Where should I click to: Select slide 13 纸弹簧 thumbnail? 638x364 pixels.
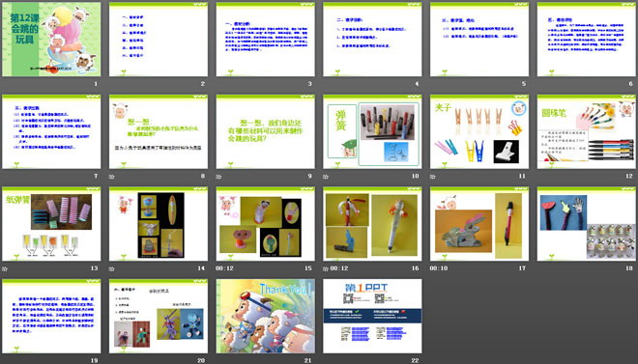tap(51, 224)
